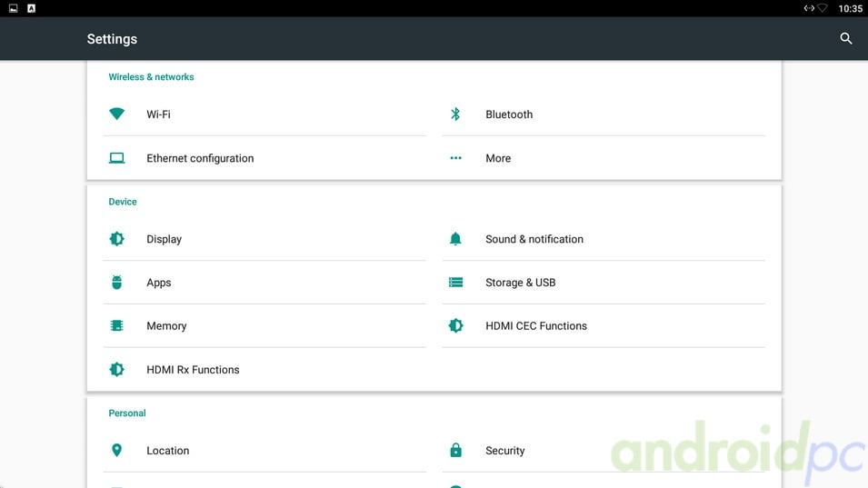Open Bluetooth settings
The image size is (868, 488).
pos(604,114)
